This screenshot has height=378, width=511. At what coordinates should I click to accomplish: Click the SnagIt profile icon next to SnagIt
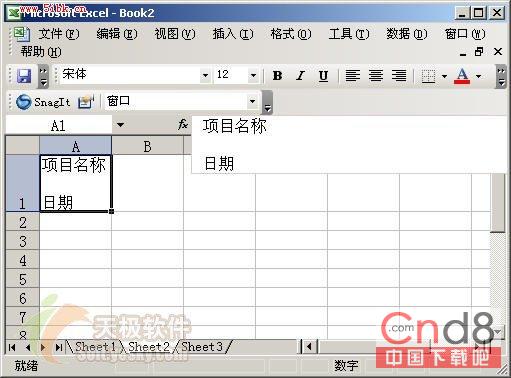[x=86, y=102]
